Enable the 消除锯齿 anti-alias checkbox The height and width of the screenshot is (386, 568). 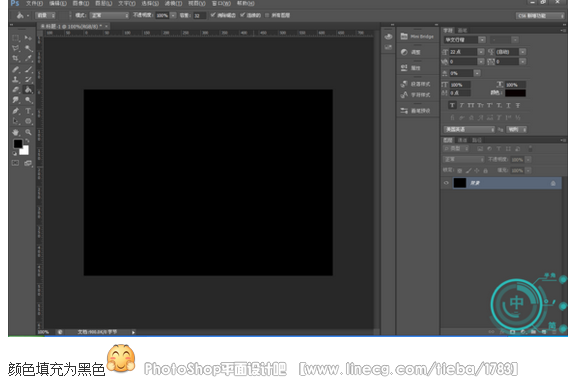(213, 15)
